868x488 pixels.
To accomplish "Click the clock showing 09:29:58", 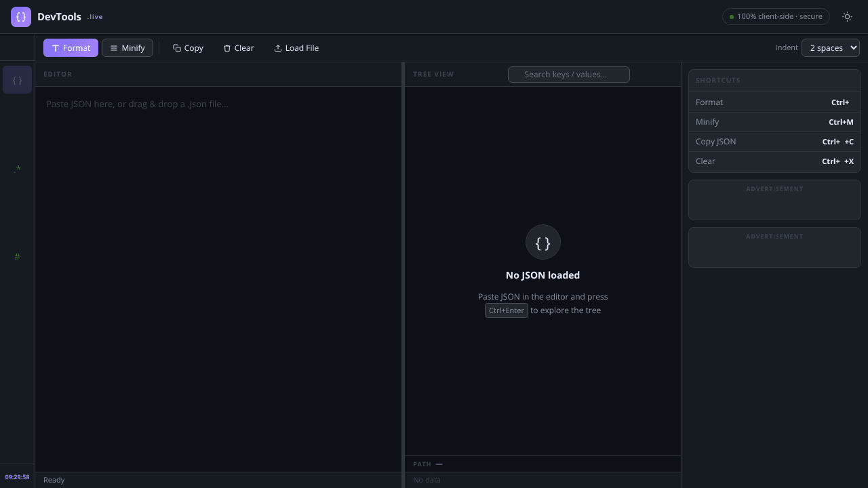I will coord(17,477).
